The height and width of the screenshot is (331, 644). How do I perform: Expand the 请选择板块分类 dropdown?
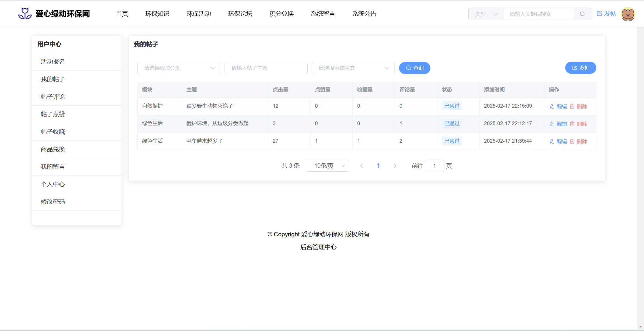(179, 68)
